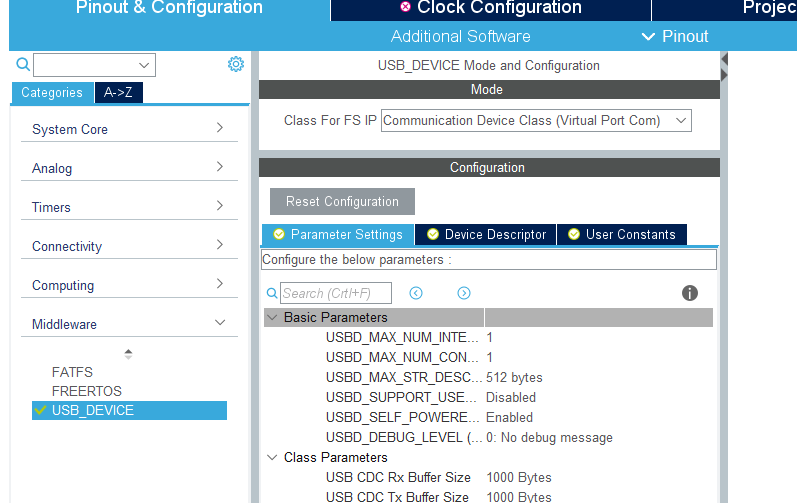Viewport: 797px width, 503px height.
Task: Select USB_DEVICE in the Middleware list
Action: click(129, 410)
